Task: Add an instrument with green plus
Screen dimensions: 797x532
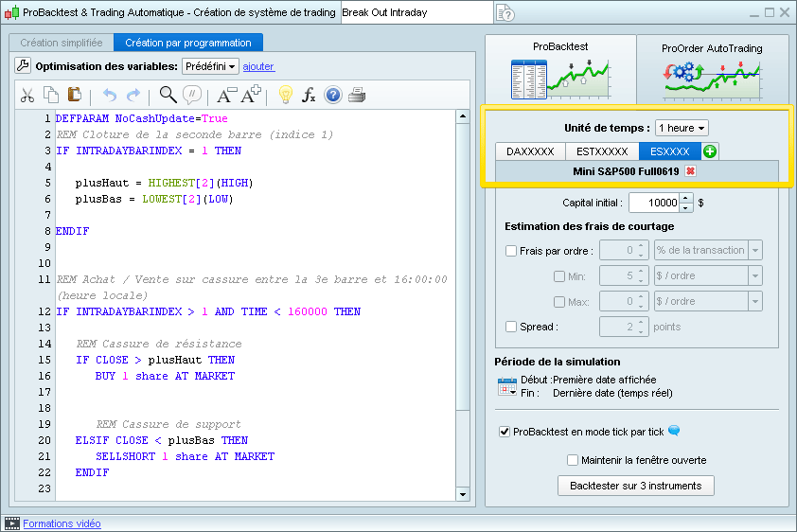Action: (x=710, y=151)
